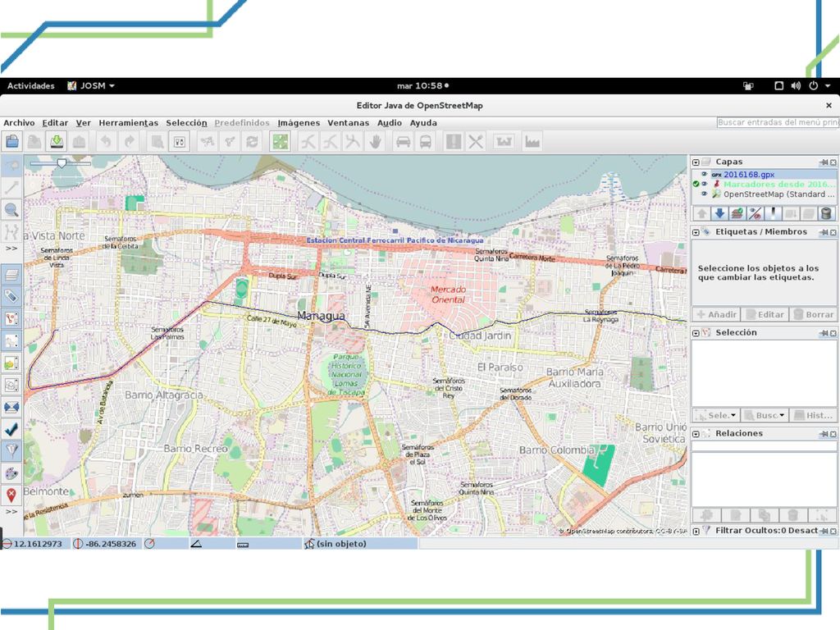The height and width of the screenshot is (630, 840).
Task: Click the map paint palette icon
Action: (x=11, y=473)
